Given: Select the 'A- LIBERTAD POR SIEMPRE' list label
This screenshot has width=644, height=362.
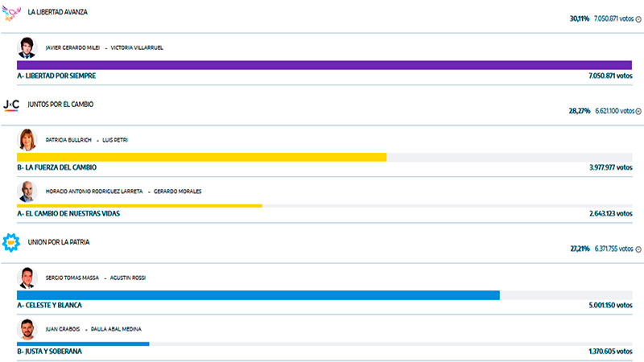Looking at the screenshot, I should point(56,76).
